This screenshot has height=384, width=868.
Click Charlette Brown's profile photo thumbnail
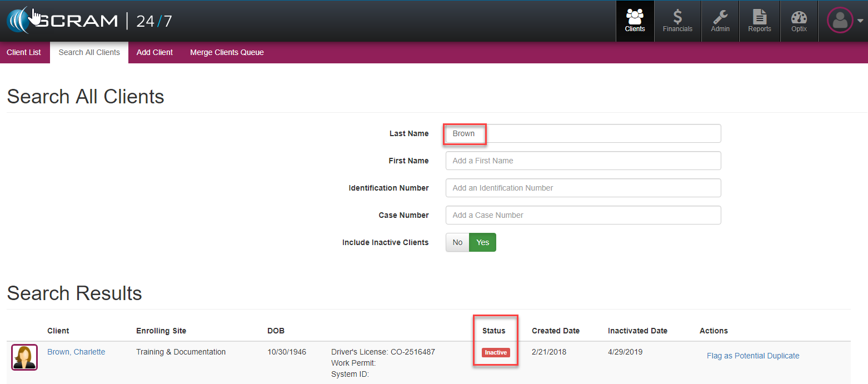click(24, 357)
